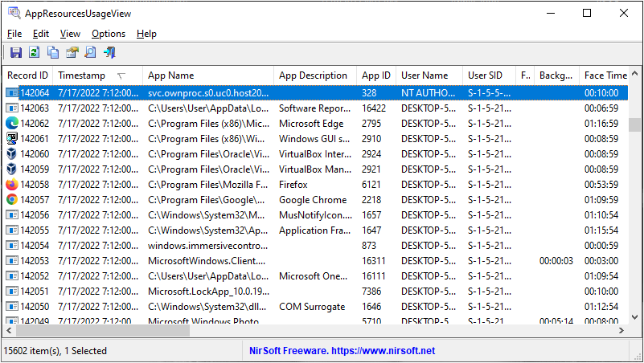Select the MusNotifyIcon.... description cell

[315, 215]
